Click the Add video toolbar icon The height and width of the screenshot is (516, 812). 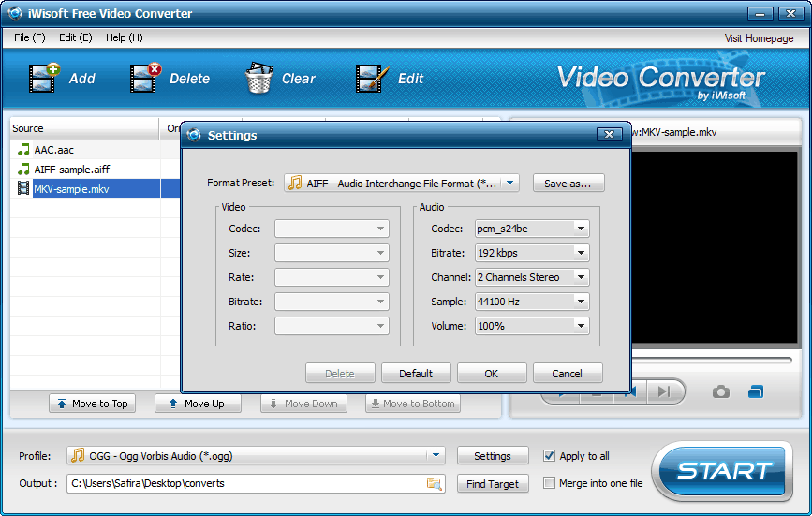pos(44,78)
